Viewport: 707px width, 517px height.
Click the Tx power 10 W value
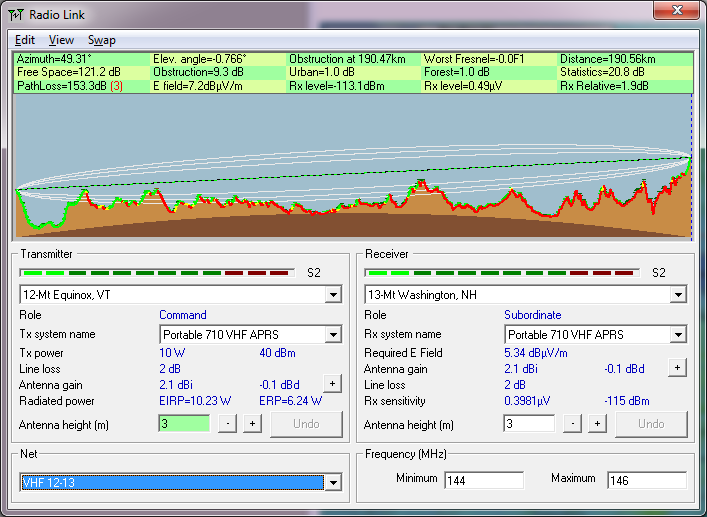(x=172, y=353)
